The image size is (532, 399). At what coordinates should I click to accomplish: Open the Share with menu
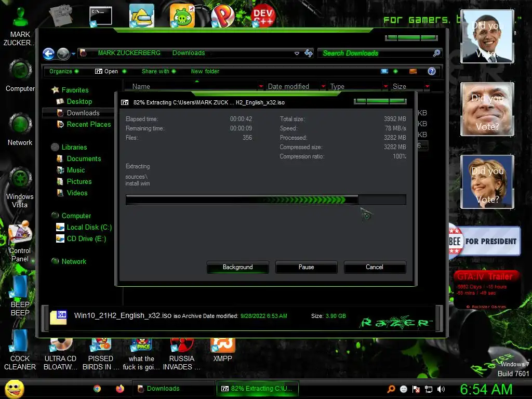tap(158, 71)
